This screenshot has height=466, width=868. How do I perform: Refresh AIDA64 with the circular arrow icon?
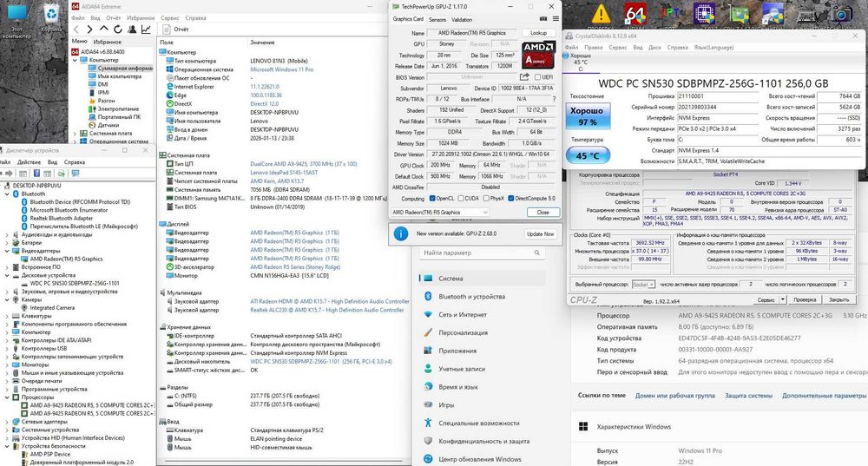118,30
